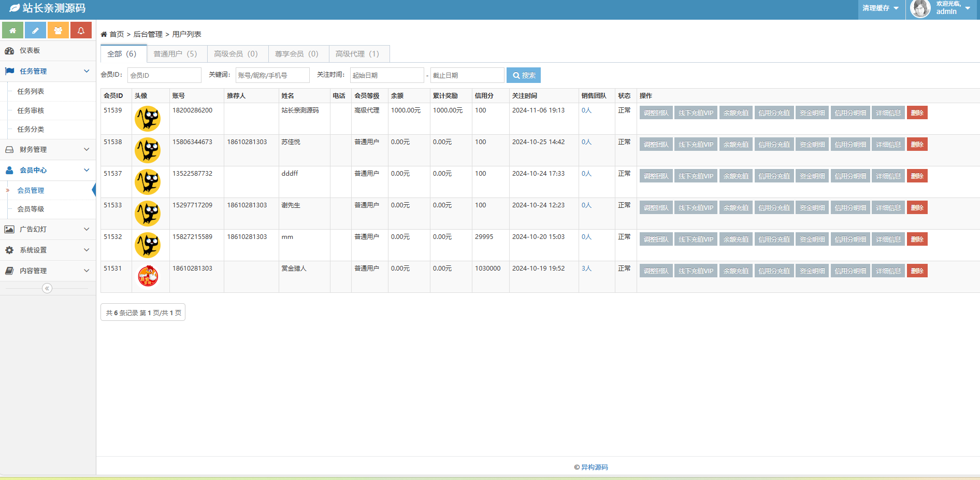This screenshot has width=980, height=480.
Task: Open 任务审核 in the sidebar tree
Action: [x=31, y=110]
